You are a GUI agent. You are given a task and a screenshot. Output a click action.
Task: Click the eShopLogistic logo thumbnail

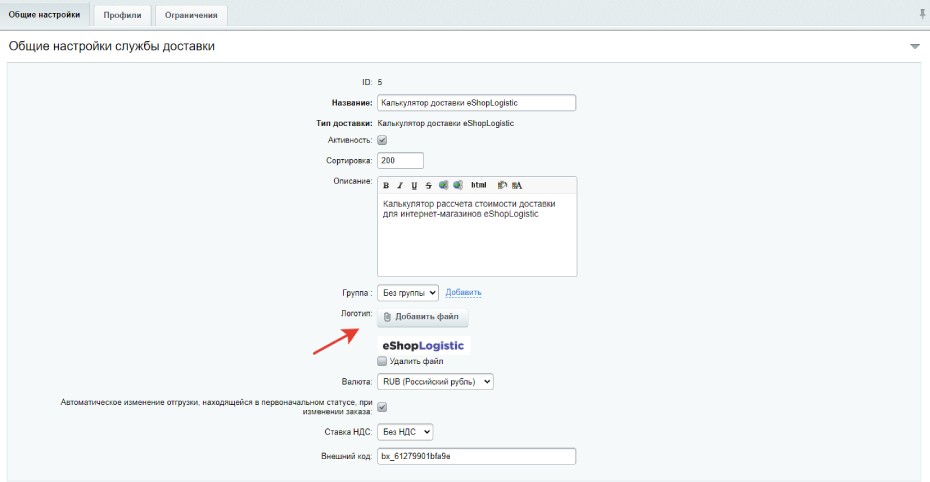pyautogui.click(x=423, y=346)
